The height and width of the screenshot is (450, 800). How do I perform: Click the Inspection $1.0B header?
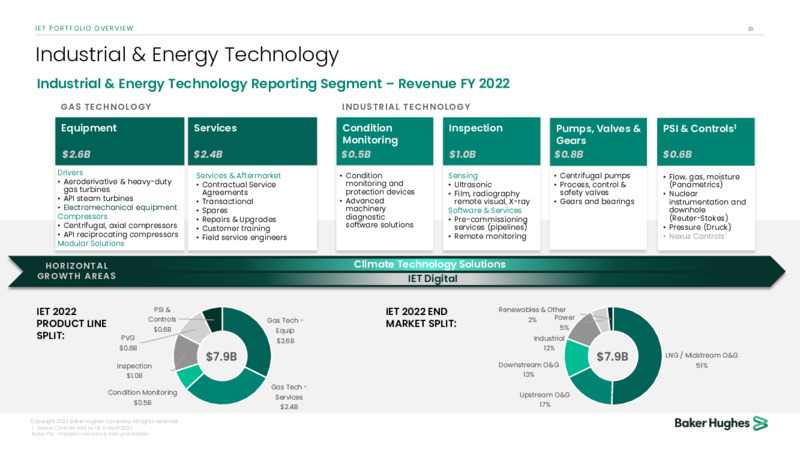coord(491,141)
